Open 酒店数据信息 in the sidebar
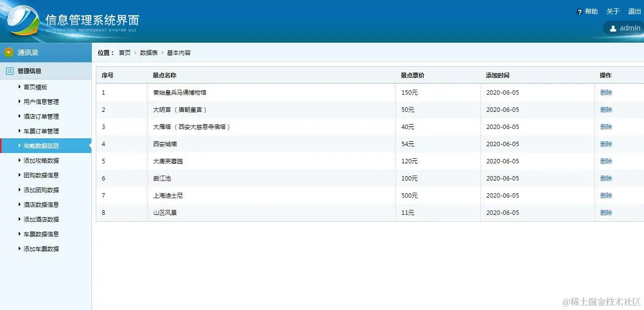Image resolution: width=644 pixels, height=310 pixels. [x=41, y=205]
